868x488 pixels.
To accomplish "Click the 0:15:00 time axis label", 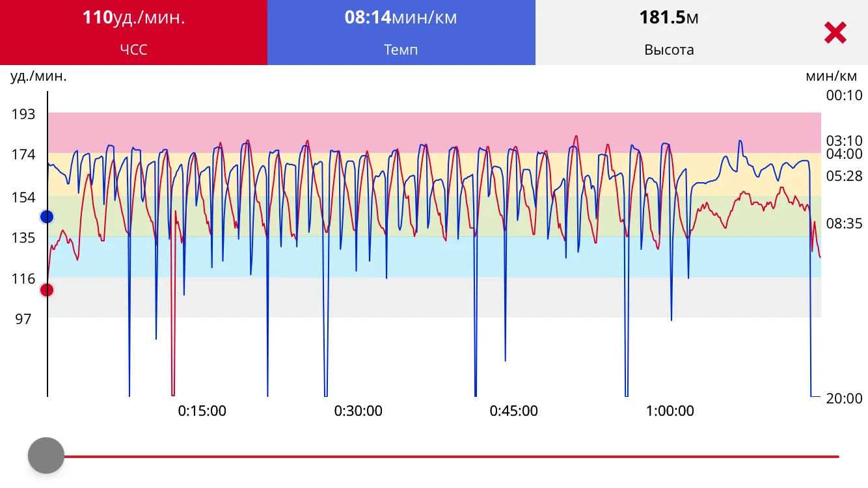I will [x=202, y=411].
